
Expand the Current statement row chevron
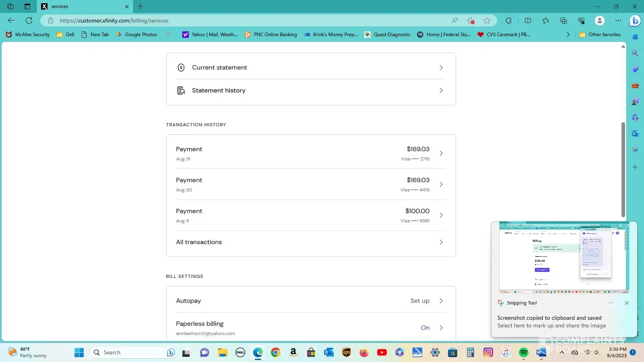(441, 68)
